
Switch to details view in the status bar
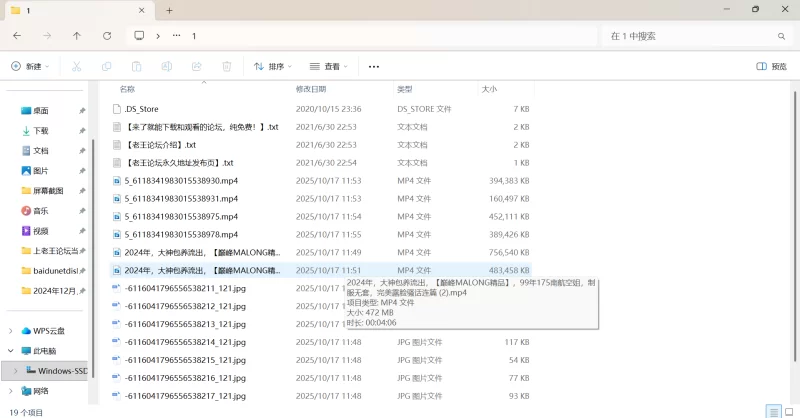pyautogui.click(x=772, y=411)
